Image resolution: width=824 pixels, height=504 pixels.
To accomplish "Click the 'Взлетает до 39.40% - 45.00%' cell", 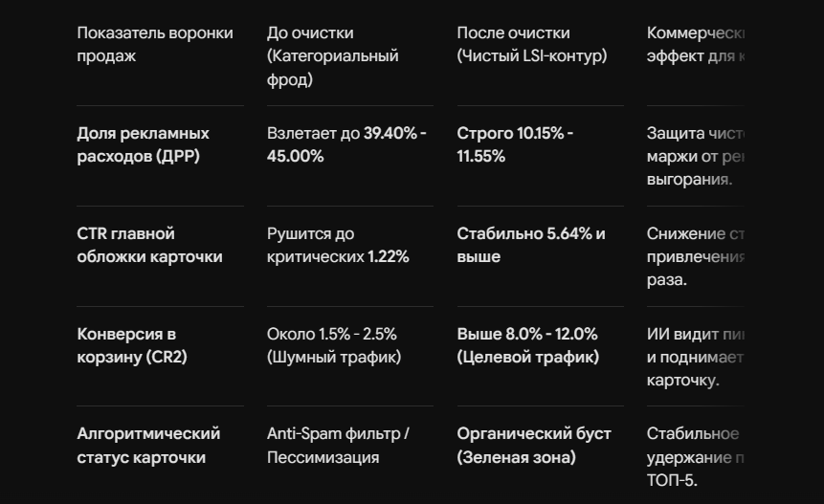I will [x=346, y=144].
